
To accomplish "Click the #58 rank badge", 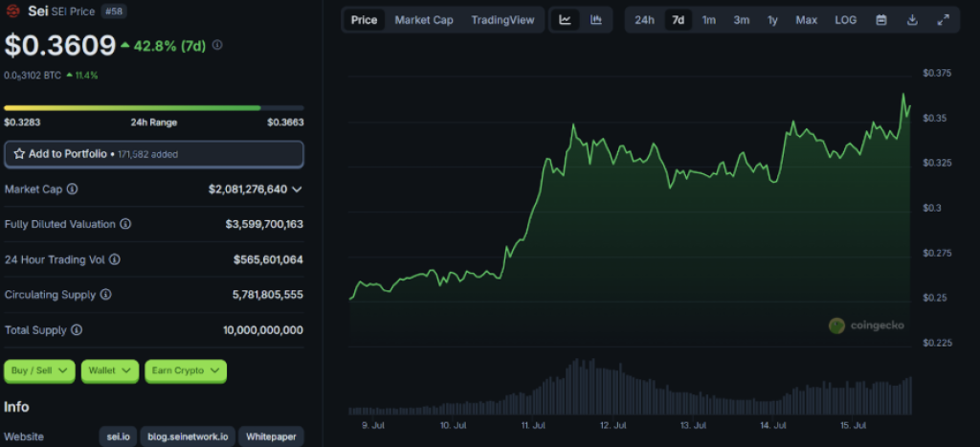I will [114, 11].
